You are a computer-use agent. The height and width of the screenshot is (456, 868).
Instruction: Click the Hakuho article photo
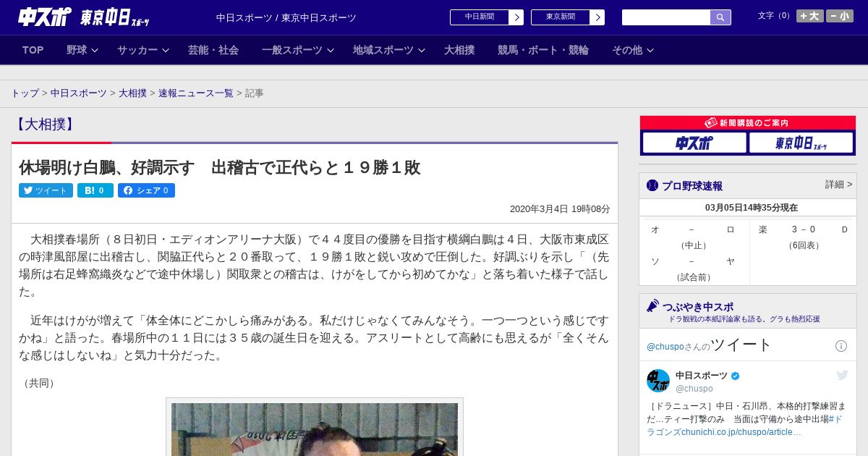[315, 429]
